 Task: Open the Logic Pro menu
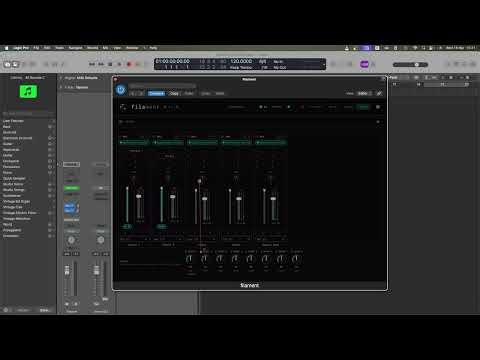(x=21, y=48)
